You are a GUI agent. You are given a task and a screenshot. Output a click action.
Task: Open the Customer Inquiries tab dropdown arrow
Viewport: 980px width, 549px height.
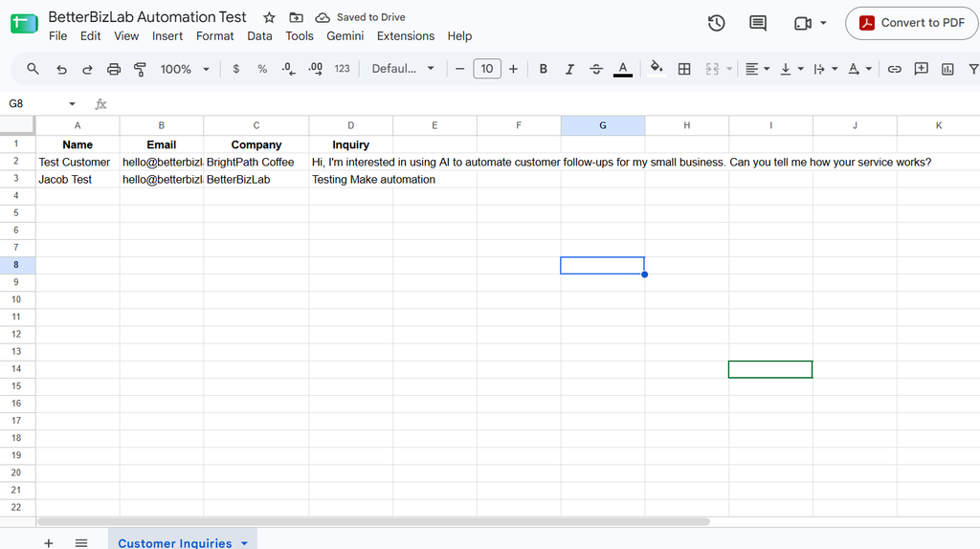coord(244,543)
